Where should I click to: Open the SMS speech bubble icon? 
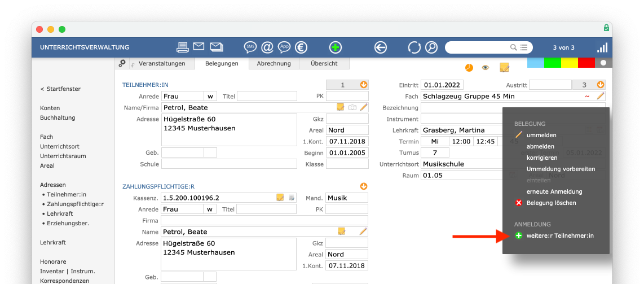(x=250, y=47)
